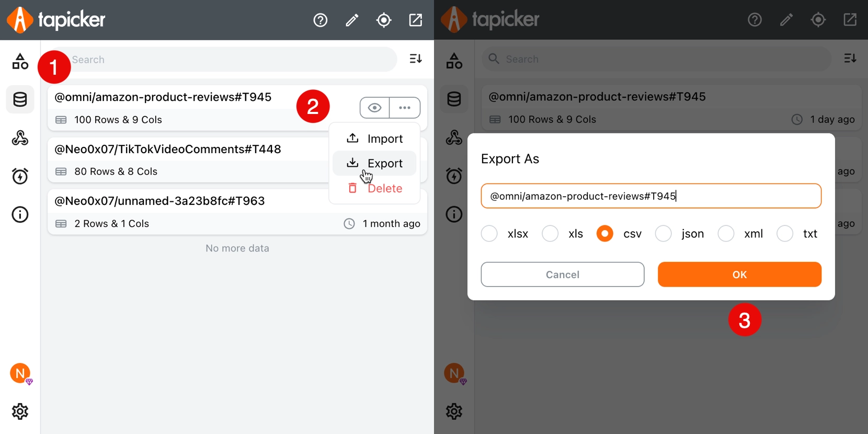Image resolution: width=868 pixels, height=434 pixels.
Task: Click Cancel in Export As dialog
Action: 563,275
